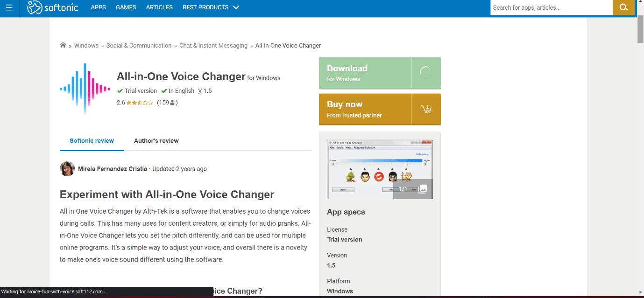Click Mireia Fernandez Cristia's avatar

(x=67, y=169)
